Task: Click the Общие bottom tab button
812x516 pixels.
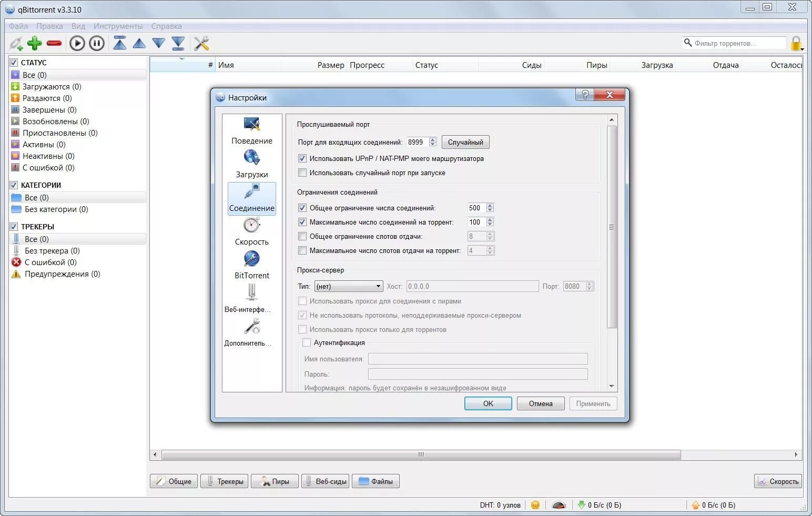Action: pos(174,481)
